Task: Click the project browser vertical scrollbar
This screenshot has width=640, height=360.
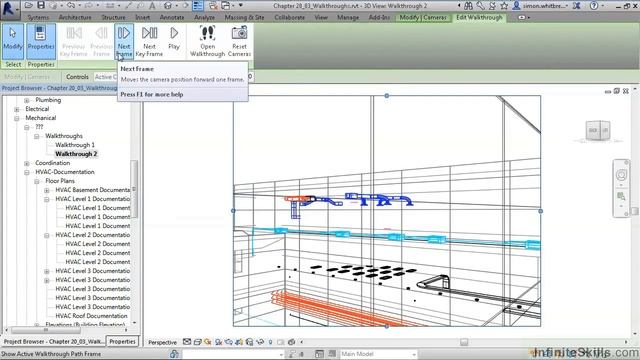Action: pyautogui.click(x=134, y=189)
